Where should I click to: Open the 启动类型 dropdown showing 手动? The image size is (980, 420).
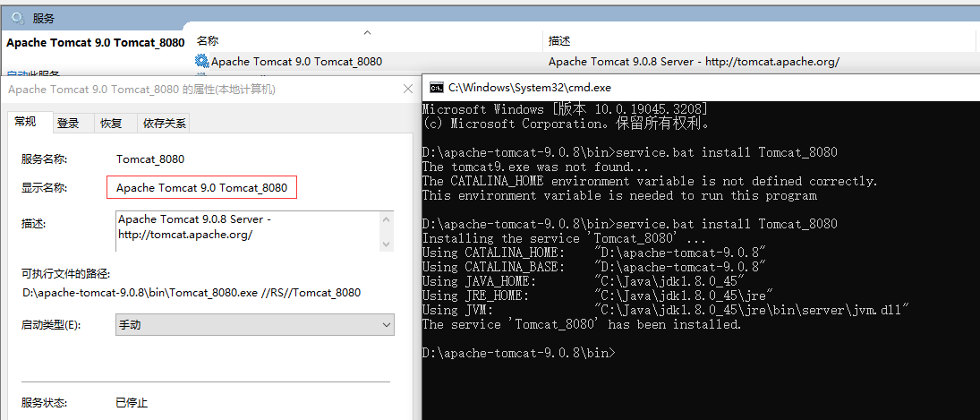click(x=254, y=325)
